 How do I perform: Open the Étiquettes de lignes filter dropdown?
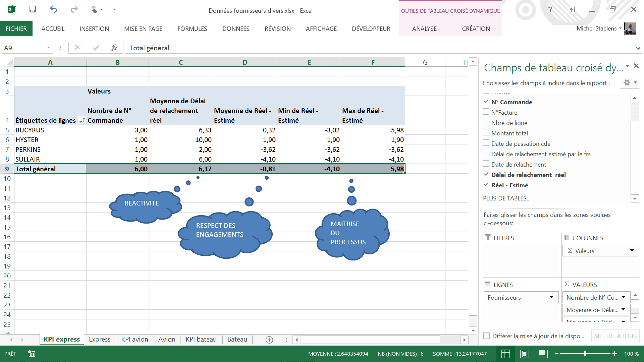click(x=82, y=121)
